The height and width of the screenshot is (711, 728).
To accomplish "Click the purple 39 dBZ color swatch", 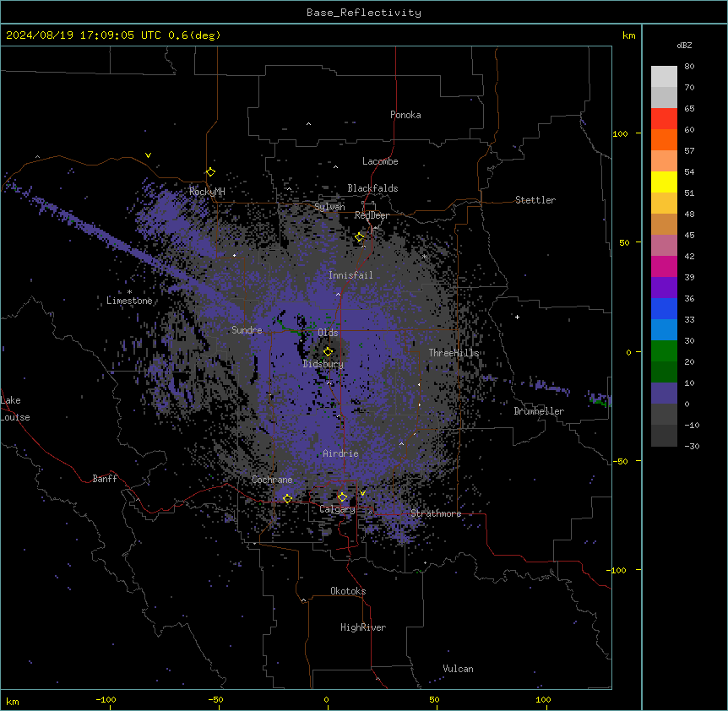I will pos(664,287).
